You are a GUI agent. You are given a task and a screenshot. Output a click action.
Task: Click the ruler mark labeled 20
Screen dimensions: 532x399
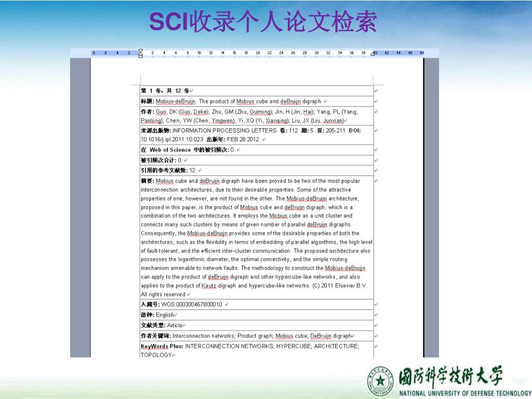[x=258, y=53]
